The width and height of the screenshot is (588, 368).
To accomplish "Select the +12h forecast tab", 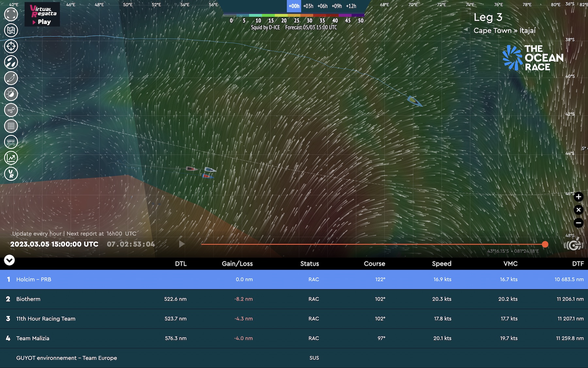I will click(351, 6).
